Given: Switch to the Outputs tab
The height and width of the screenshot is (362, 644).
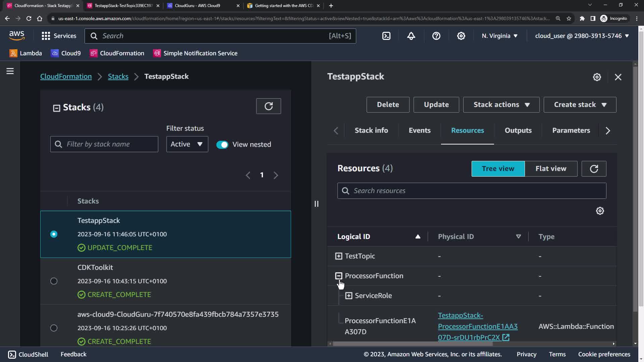Looking at the screenshot, I should coord(518,130).
